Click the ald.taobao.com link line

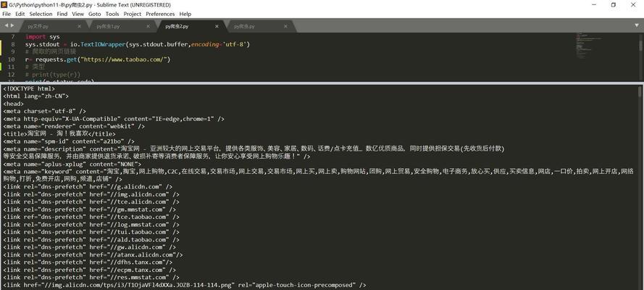tap(91, 239)
